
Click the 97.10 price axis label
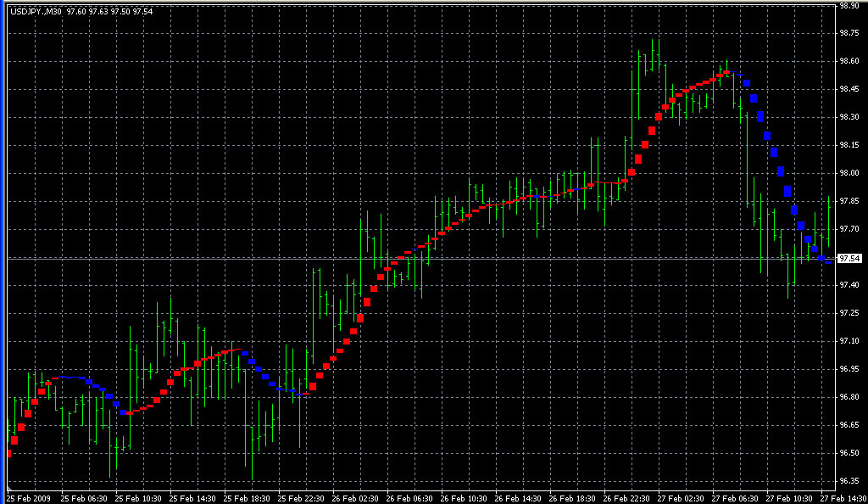849,340
